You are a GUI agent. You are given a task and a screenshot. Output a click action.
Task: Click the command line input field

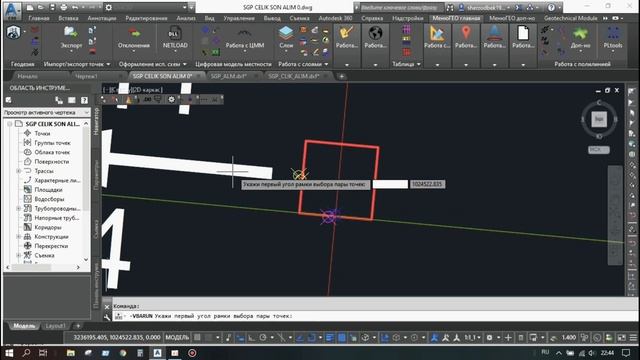pos(375,316)
